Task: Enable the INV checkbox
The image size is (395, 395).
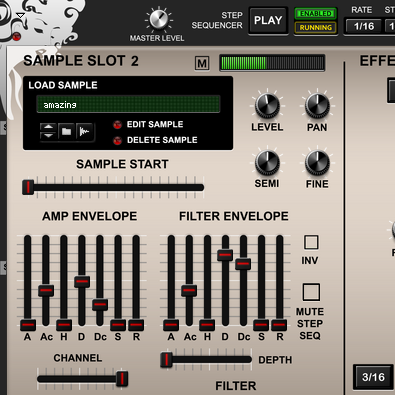Action: (311, 242)
